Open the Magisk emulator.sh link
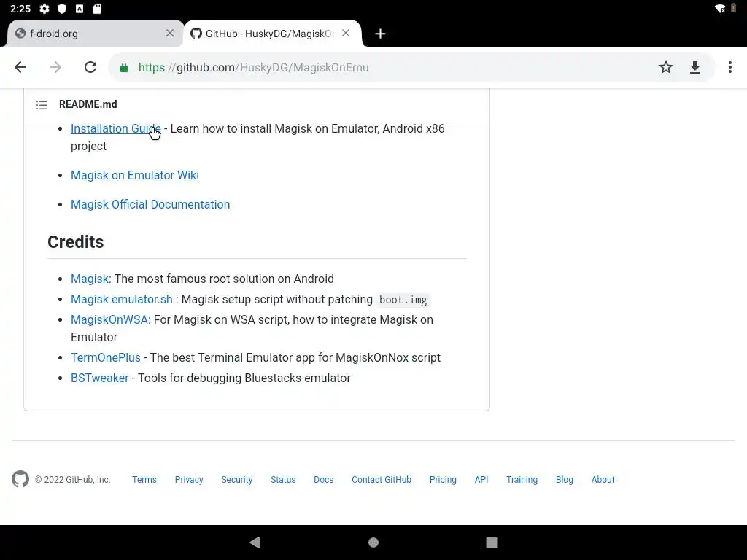The image size is (747, 560). [122, 299]
